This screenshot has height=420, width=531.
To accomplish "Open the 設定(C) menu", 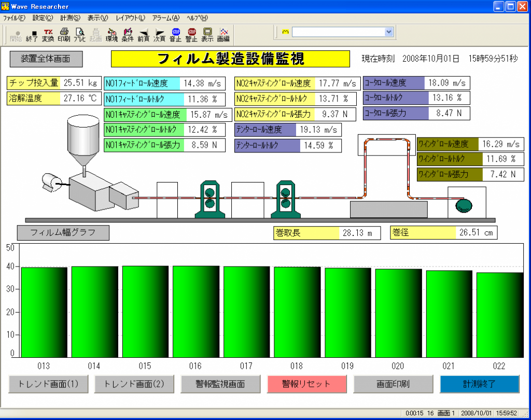I will pyautogui.click(x=43, y=18).
